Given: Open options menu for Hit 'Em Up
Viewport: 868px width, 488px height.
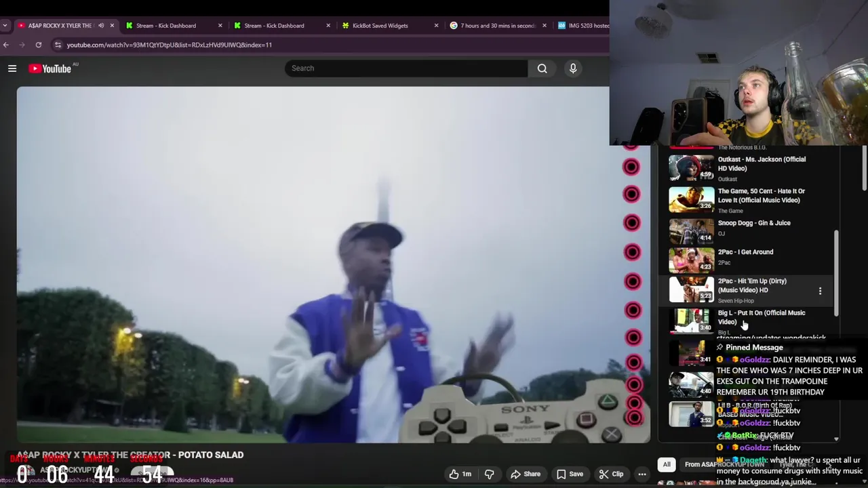Looking at the screenshot, I should pos(820,291).
